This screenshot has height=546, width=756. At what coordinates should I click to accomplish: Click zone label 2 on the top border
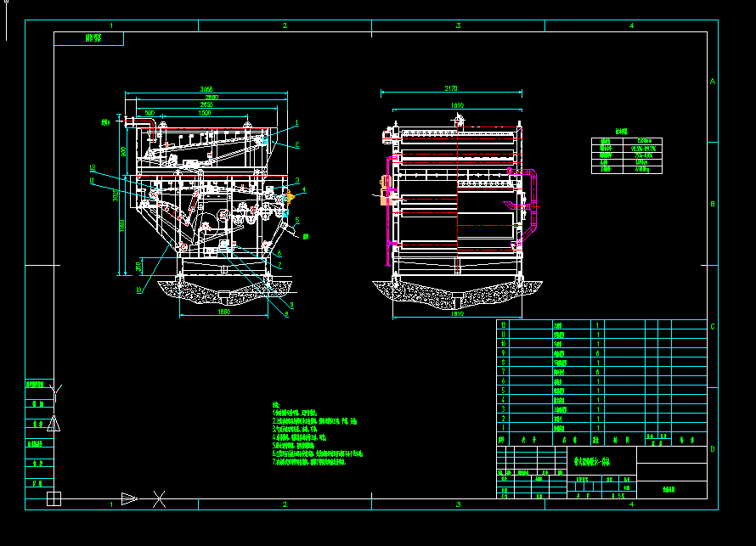(x=285, y=25)
